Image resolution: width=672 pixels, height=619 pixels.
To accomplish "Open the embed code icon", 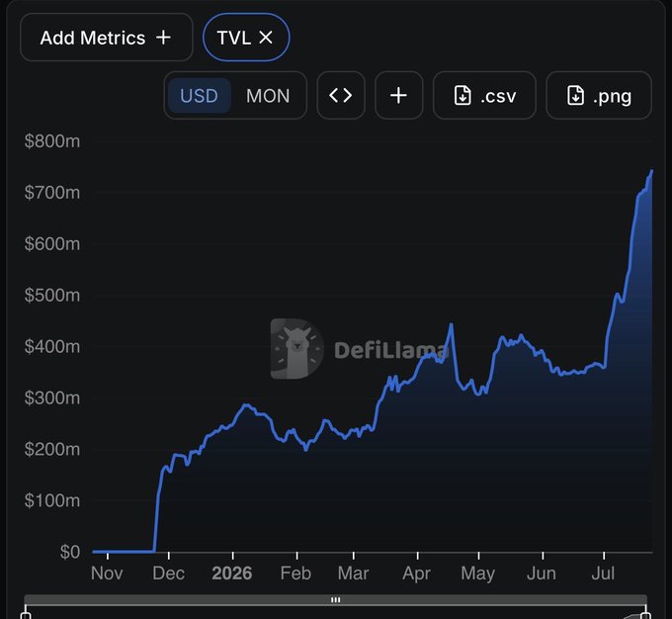I will click(341, 95).
